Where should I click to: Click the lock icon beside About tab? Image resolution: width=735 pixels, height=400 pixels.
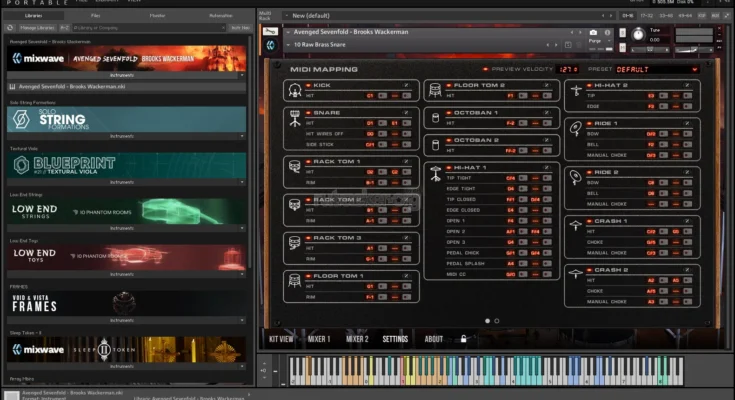(463, 339)
